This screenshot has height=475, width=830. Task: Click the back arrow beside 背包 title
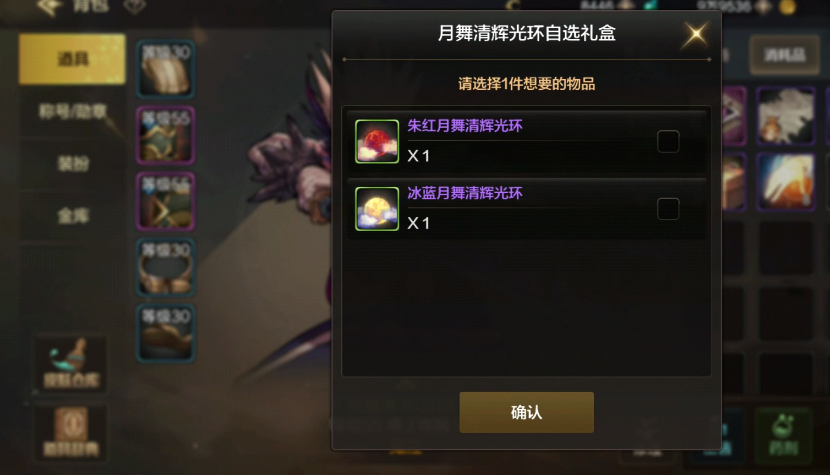(49, 7)
